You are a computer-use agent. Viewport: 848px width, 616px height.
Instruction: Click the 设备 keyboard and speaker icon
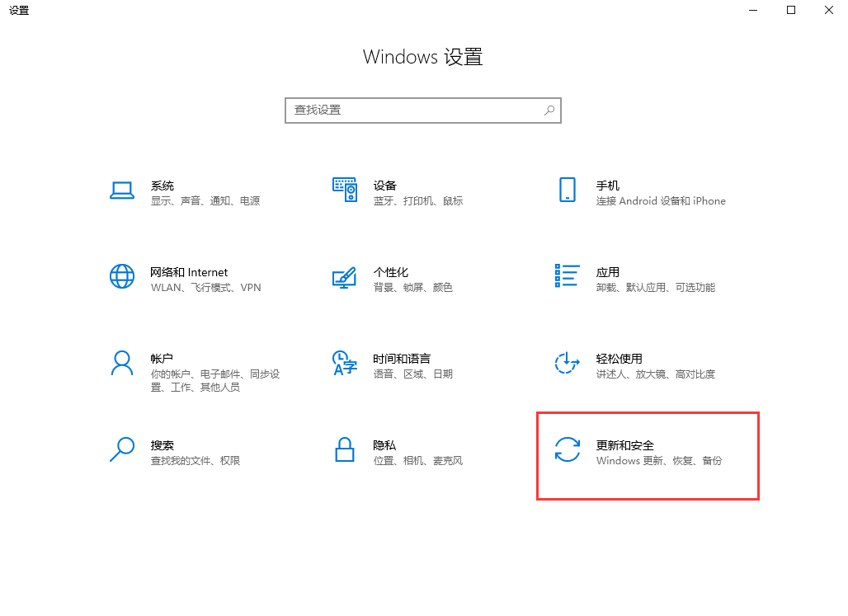345,190
